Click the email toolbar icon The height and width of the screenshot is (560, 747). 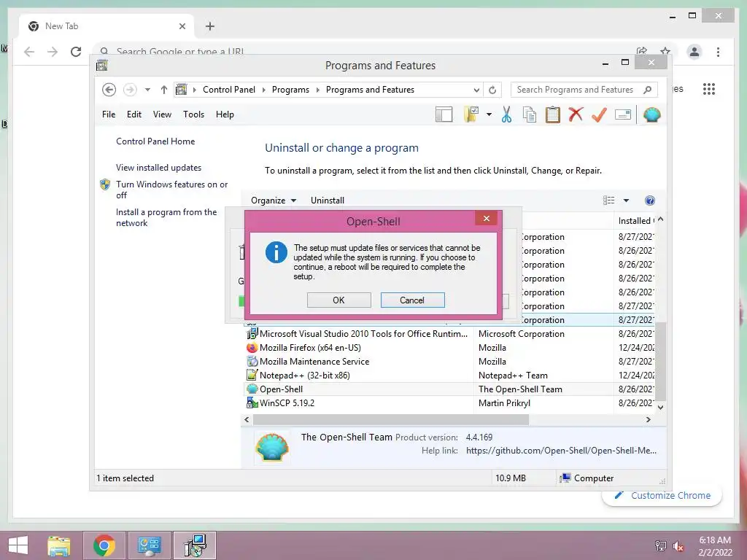pos(623,114)
